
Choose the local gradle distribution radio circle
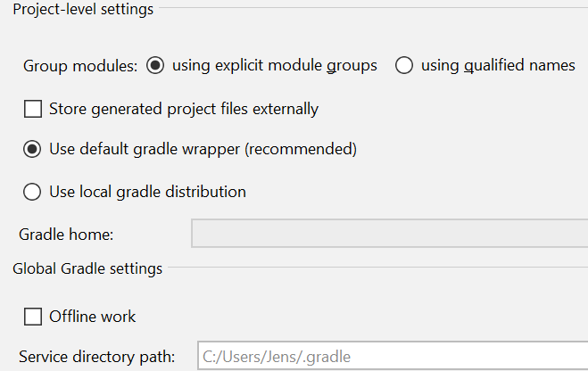[32, 192]
